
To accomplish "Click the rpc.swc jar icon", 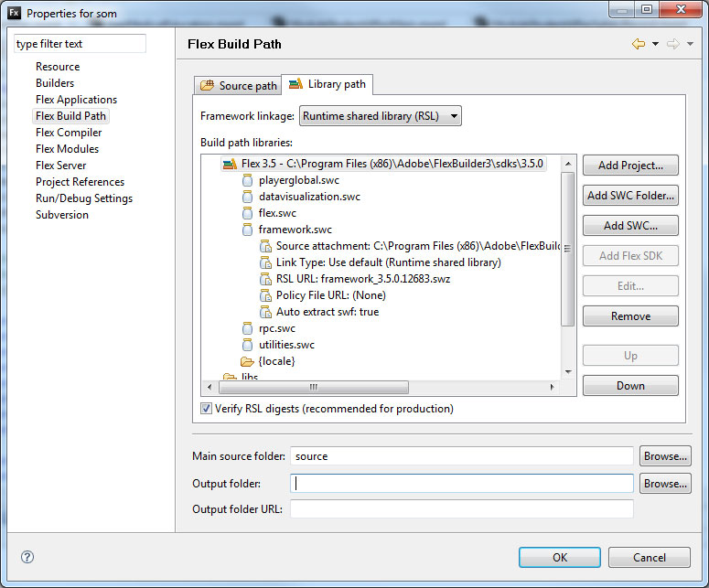I will (247, 328).
